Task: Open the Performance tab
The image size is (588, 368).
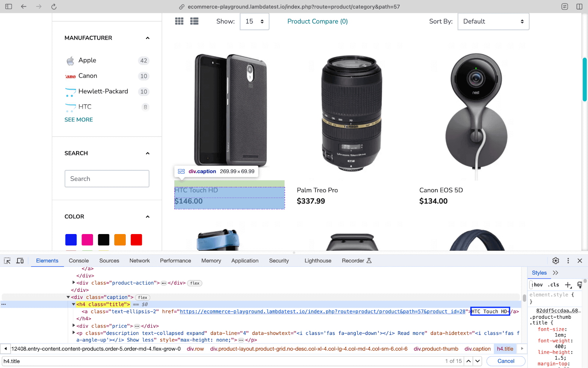Action: [175, 261]
